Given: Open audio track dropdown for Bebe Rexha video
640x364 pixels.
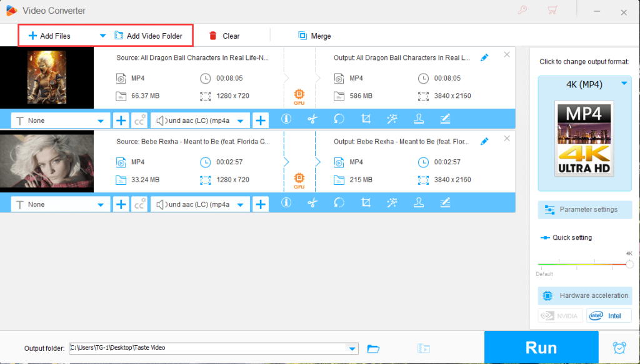Looking at the screenshot, I should [x=200, y=205].
